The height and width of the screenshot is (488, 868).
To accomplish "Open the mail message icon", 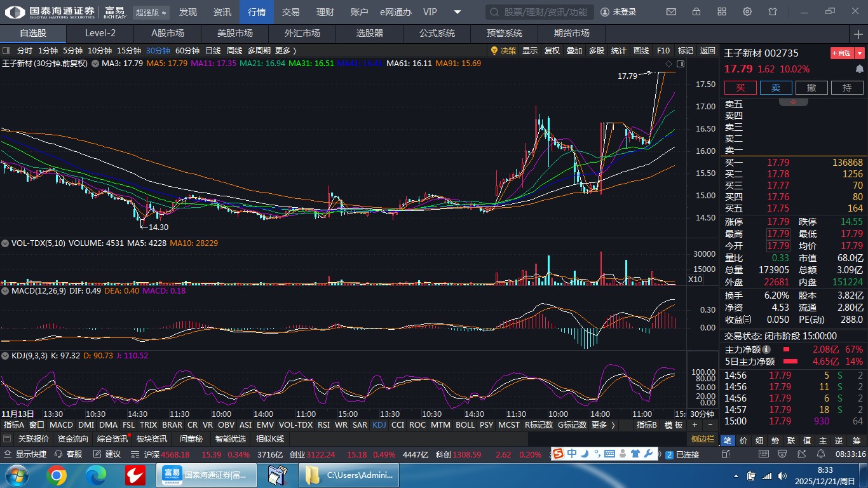I will pos(671,12).
